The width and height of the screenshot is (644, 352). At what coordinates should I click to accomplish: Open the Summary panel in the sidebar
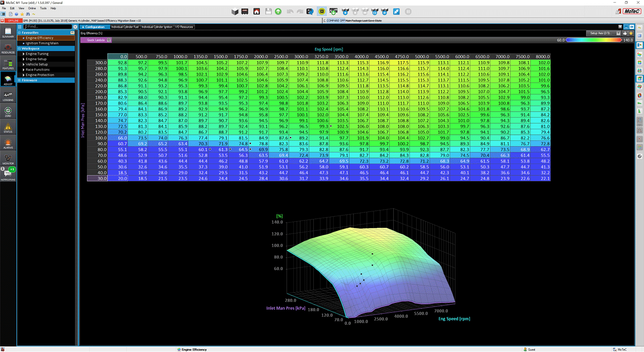pyautogui.click(x=8, y=33)
